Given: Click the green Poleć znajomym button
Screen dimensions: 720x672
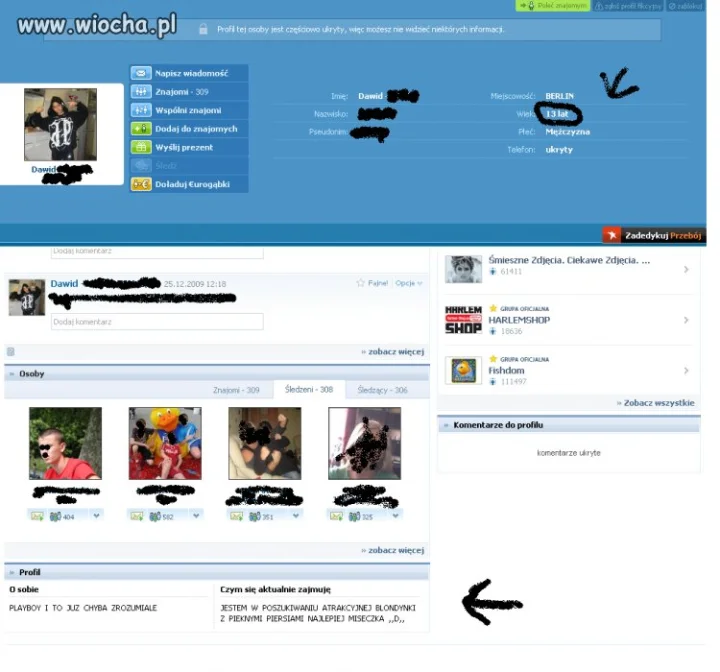Looking at the screenshot, I should [x=553, y=6].
